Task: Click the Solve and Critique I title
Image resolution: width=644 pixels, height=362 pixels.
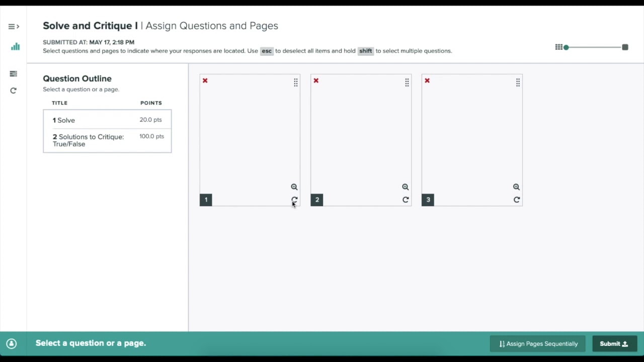Action: (90, 26)
